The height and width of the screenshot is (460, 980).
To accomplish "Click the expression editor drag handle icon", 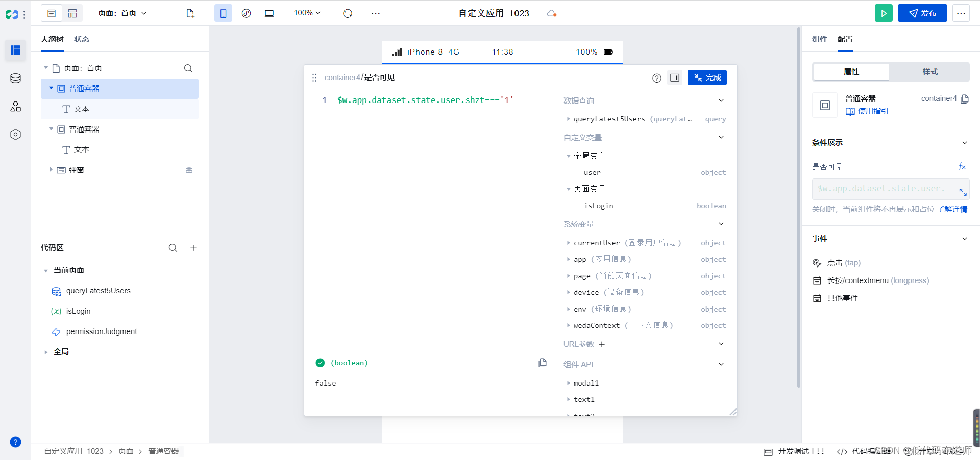I will [x=314, y=78].
